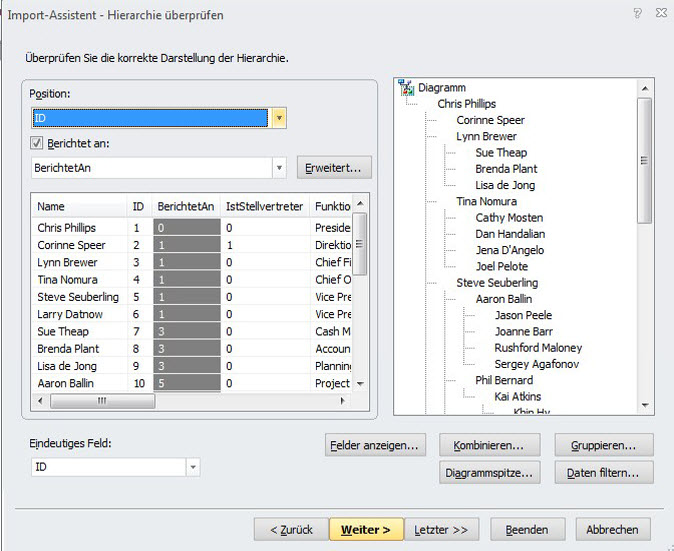Jump to last step via Letzter
This screenshot has height=551, width=674.
click(441, 529)
